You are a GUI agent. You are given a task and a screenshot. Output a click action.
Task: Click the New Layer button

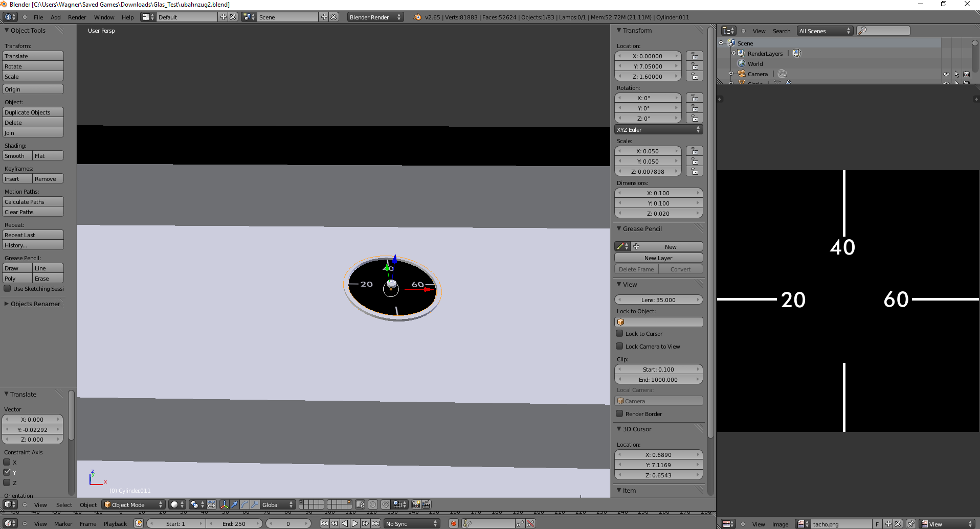(x=658, y=258)
